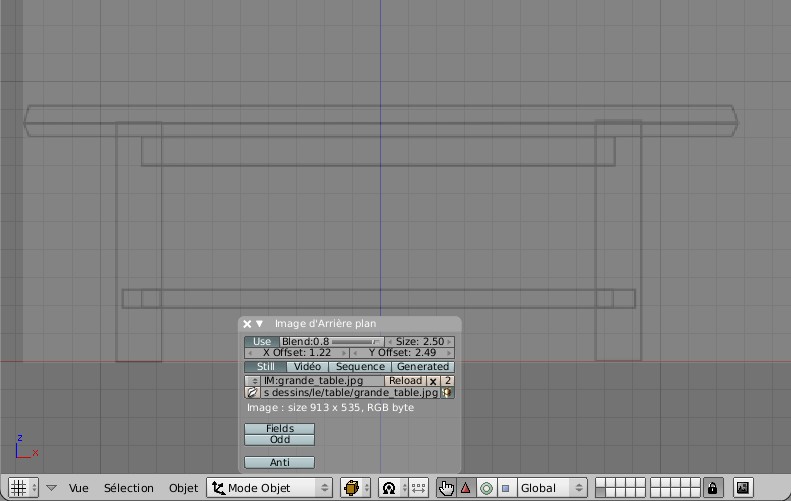This screenshot has height=501, width=791.
Task: Open the draw type cube icon selector
Action: coord(352,488)
